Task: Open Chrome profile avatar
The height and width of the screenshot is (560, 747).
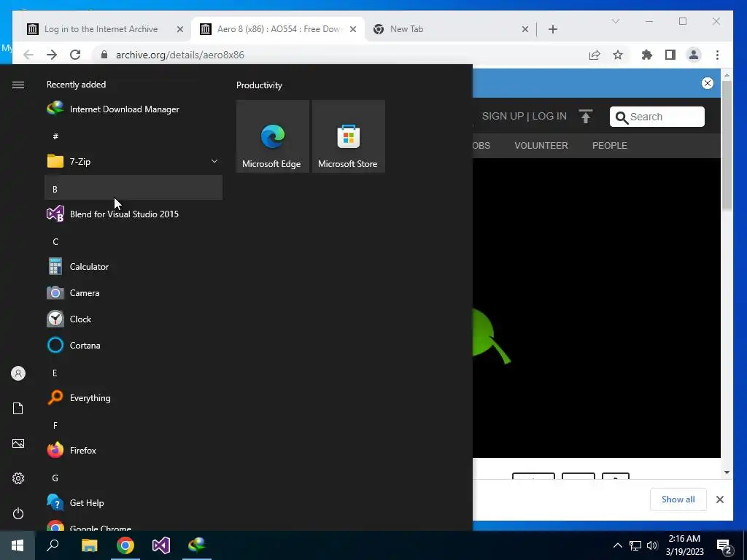Action: click(x=694, y=55)
